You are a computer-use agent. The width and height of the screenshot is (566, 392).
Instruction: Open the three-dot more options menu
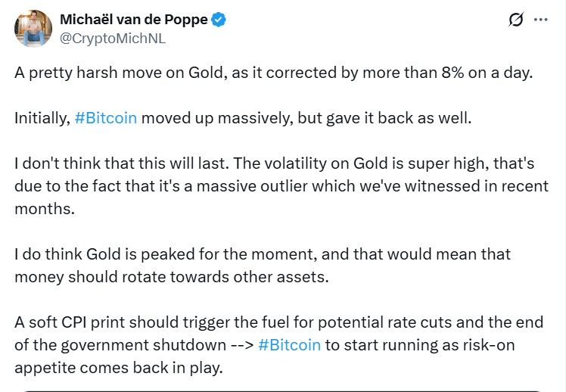[540, 20]
